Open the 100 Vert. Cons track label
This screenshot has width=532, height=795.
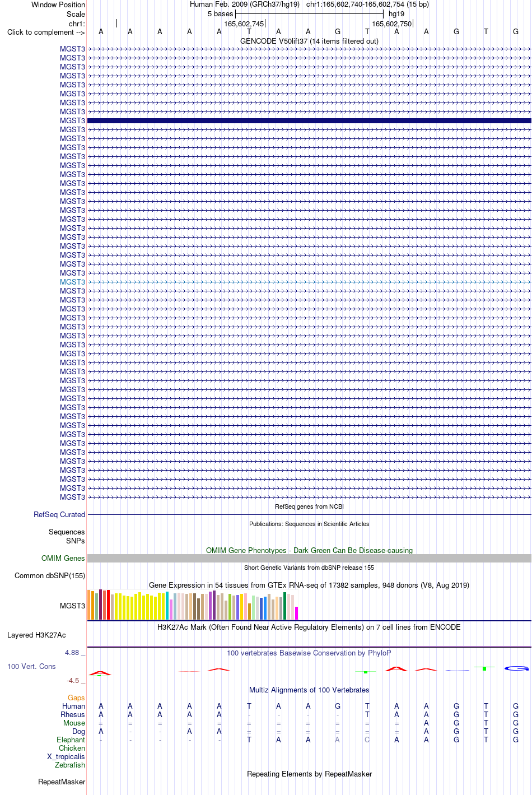point(31,666)
